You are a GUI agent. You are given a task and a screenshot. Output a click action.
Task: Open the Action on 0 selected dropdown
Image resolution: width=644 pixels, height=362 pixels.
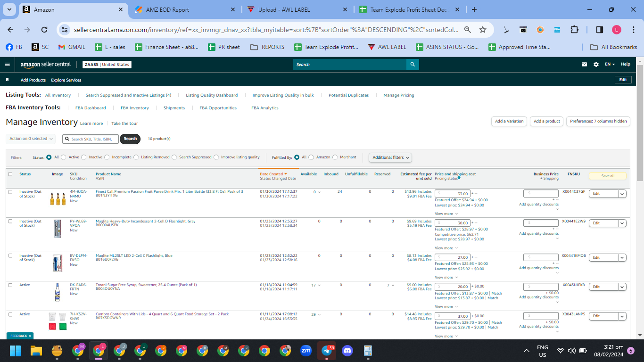pos(31,139)
